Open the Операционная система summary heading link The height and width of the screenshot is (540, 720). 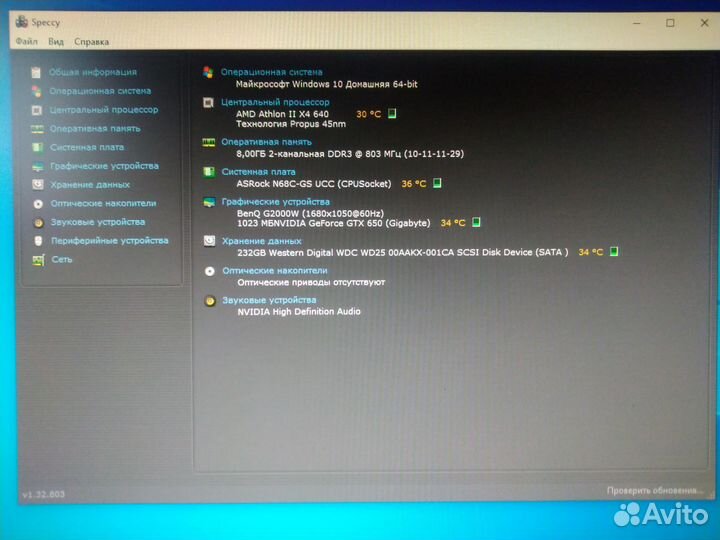[x=271, y=72]
